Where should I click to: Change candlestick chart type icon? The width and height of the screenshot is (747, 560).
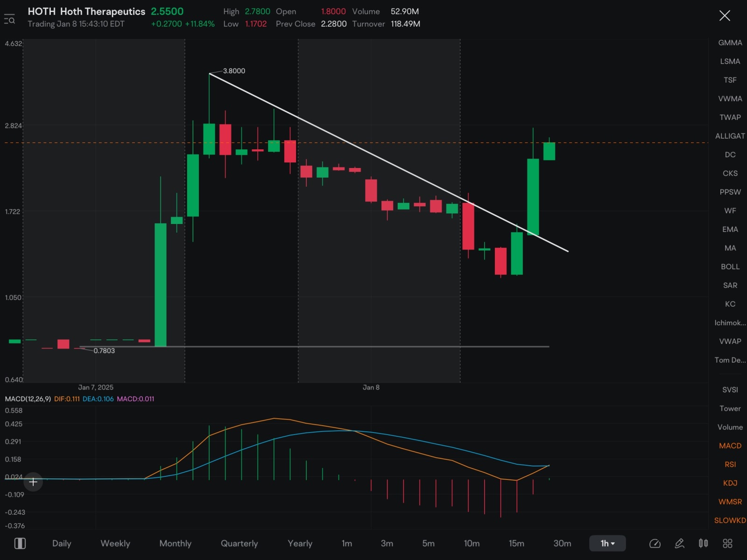703,543
